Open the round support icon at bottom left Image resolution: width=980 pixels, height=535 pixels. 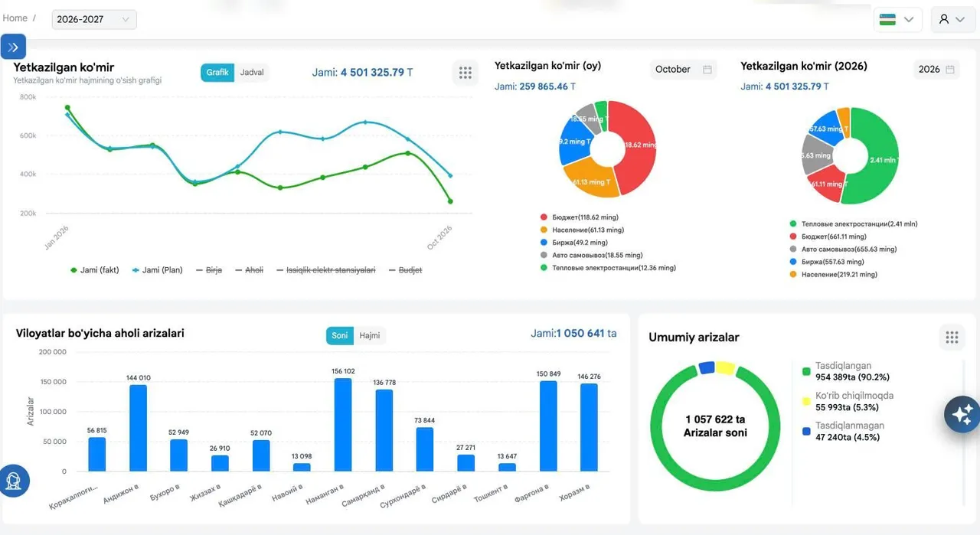13,481
